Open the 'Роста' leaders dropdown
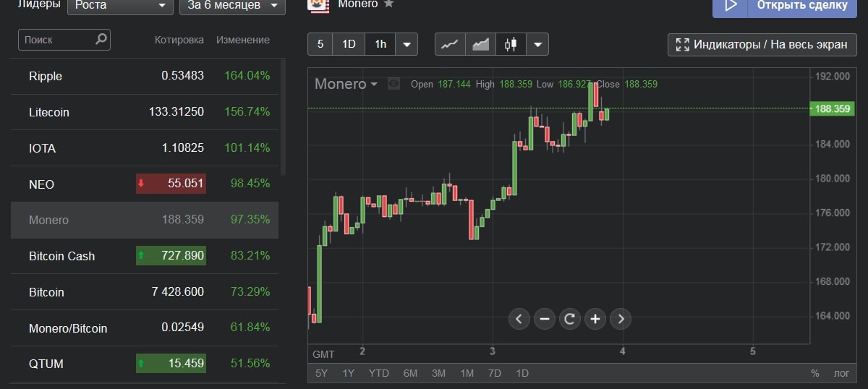 (119, 6)
